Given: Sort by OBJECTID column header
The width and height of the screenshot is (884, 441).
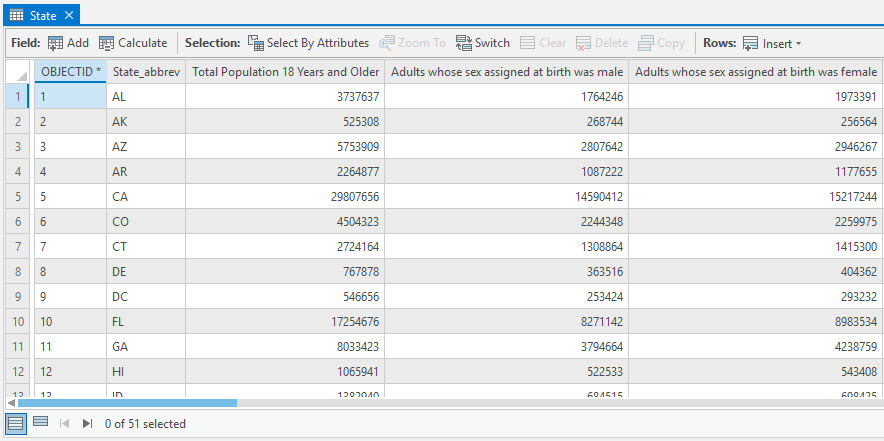Looking at the screenshot, I should [70, 72].
